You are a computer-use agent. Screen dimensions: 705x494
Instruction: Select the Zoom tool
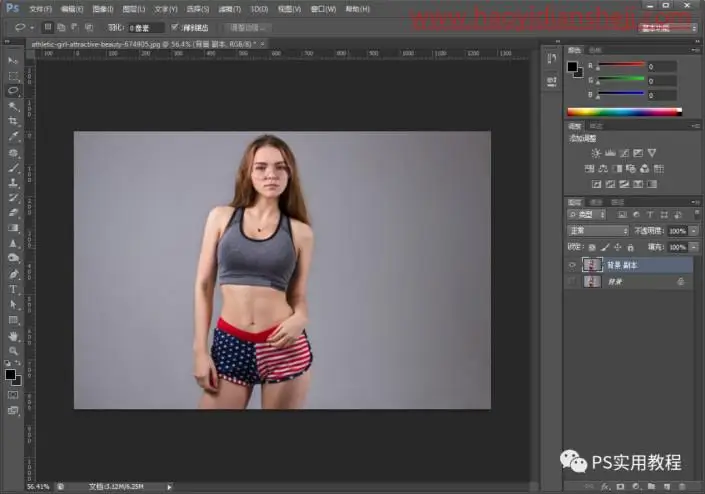click(x=13, y=351)
